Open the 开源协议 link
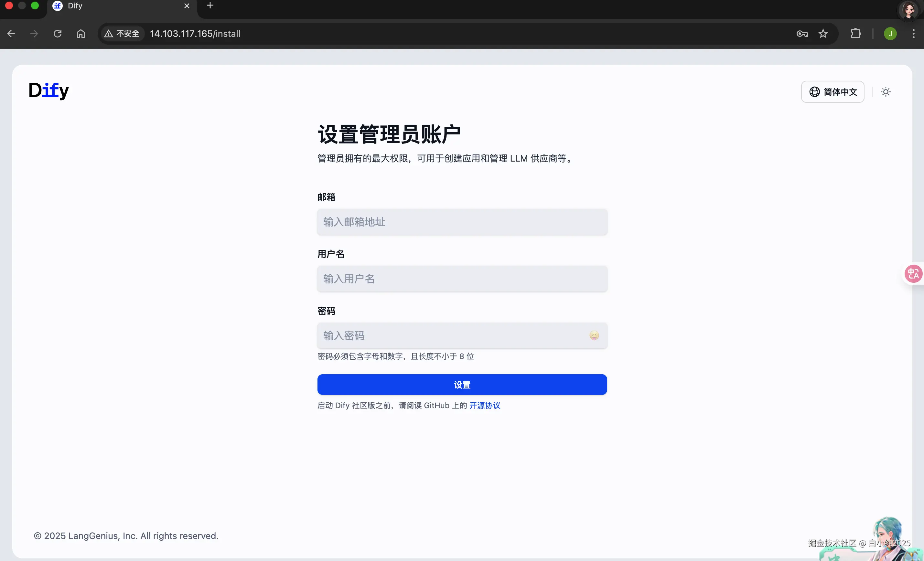 coord(485,406)
